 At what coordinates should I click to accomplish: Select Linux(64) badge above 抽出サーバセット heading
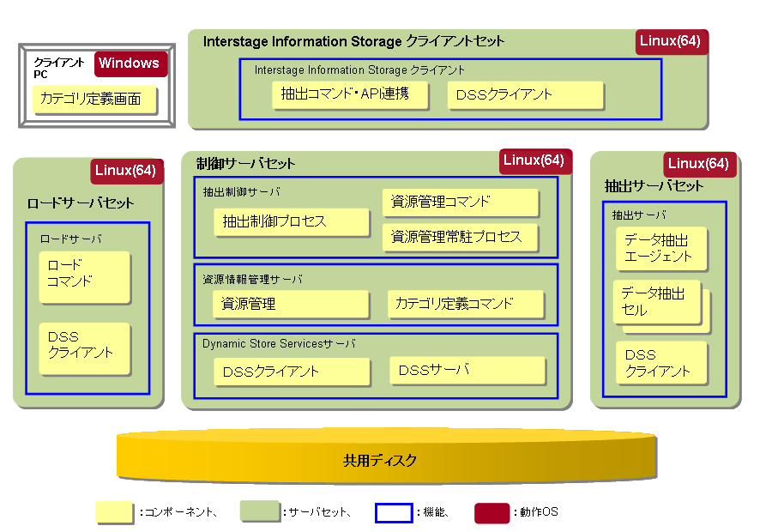pos(700,164)
